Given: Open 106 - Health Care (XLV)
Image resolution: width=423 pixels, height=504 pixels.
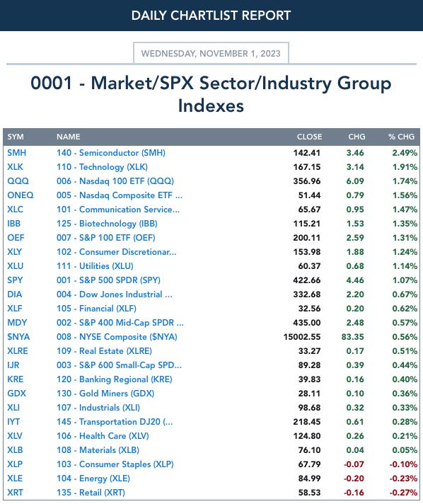Looking at the screenshot, I should click(103, 435).
